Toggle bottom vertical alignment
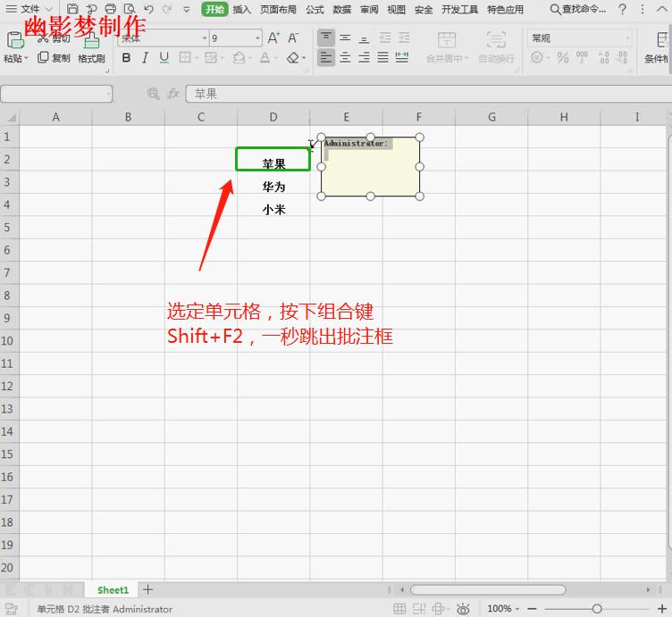Image resolution: width=672 pixels, height=617 pixels. coord(364,39)
